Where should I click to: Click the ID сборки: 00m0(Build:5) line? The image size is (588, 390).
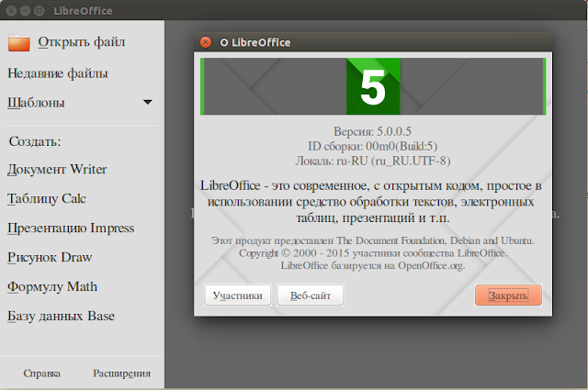(x=373, y=146)
